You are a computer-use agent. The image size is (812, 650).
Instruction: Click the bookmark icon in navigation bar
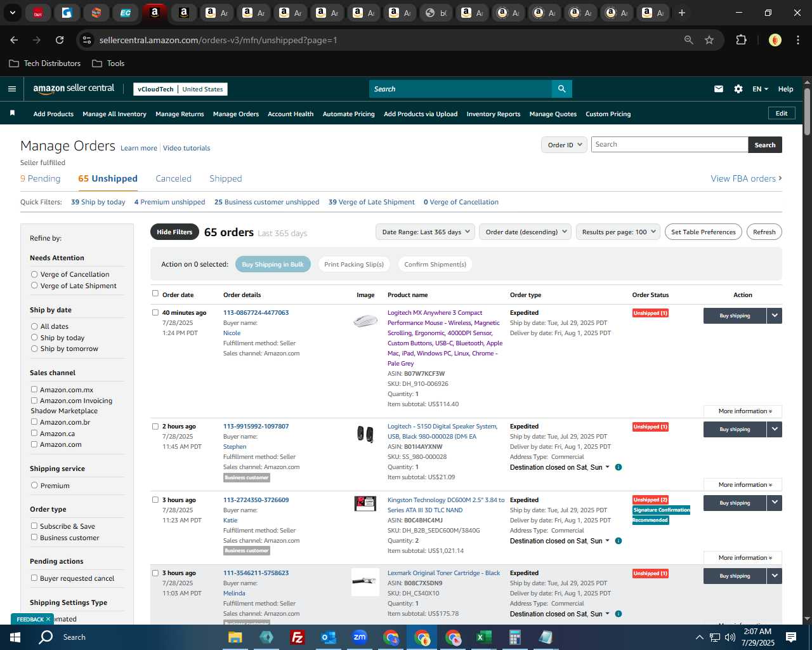pos(12,113)
